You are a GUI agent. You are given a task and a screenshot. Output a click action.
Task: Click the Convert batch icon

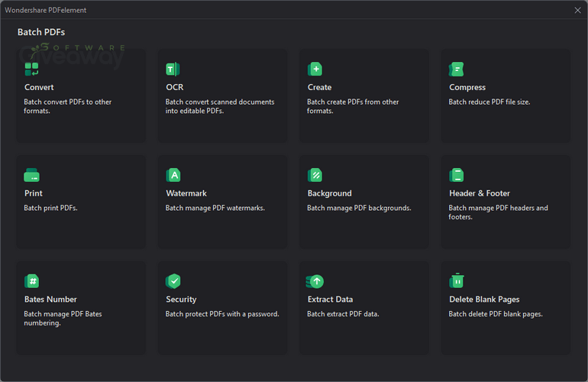click(x=31, y=69)
